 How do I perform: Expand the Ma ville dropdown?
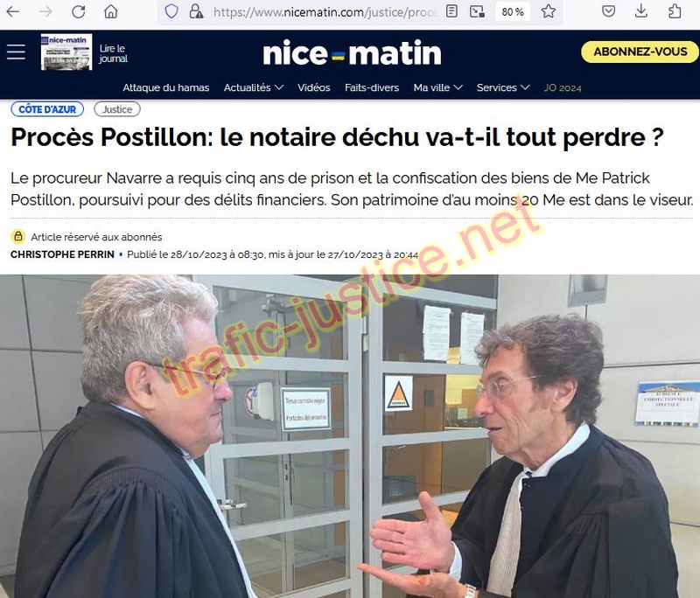click(x=437, y=87)
